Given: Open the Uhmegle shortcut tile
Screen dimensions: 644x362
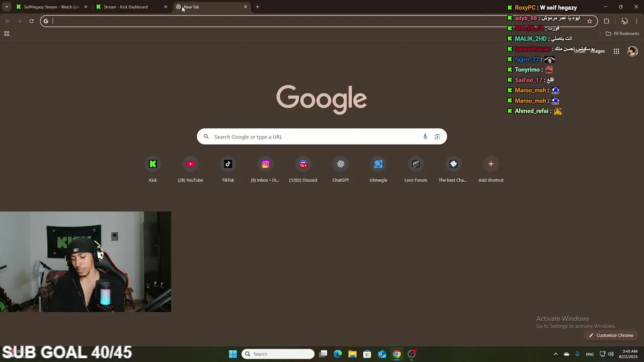Looking at the screenshot, I should click(x=378, y=170).
